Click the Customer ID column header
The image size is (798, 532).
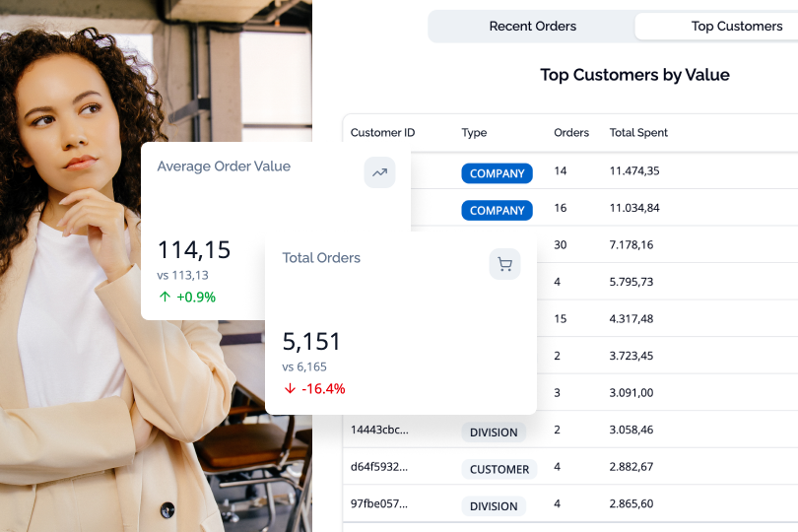382,132
